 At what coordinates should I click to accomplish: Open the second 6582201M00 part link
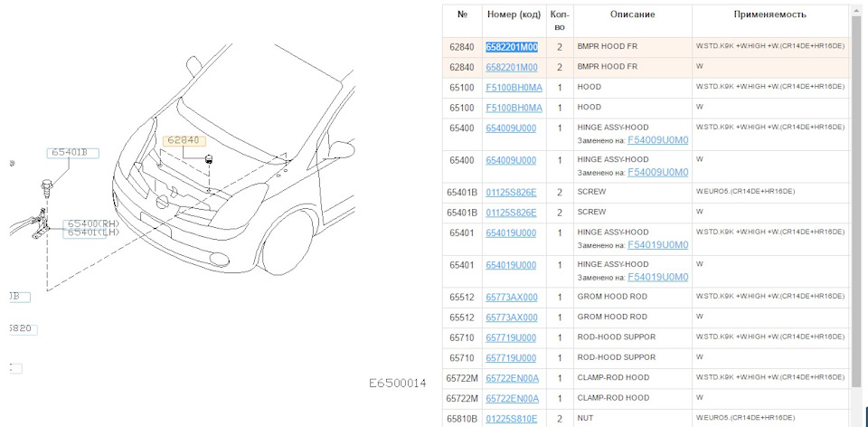(x=512, y=68)
